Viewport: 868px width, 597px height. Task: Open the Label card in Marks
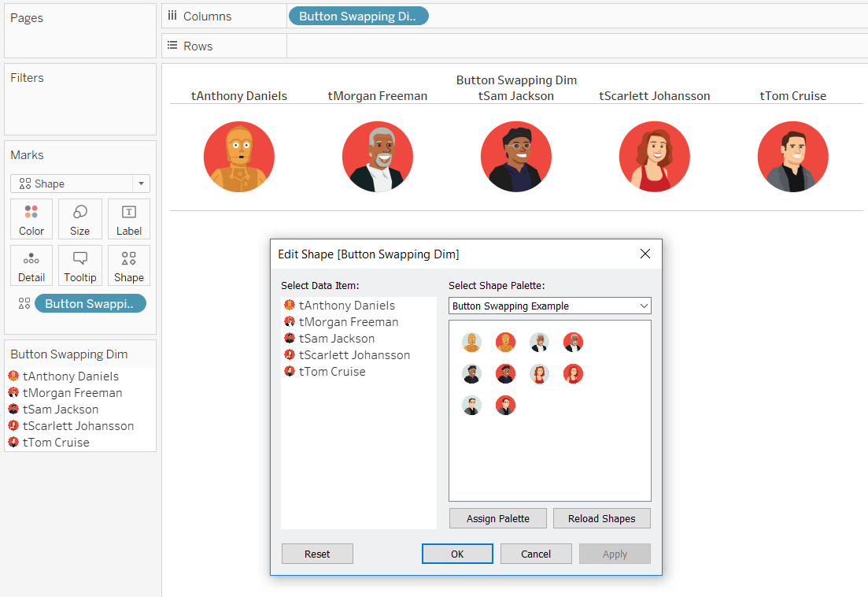129,219
